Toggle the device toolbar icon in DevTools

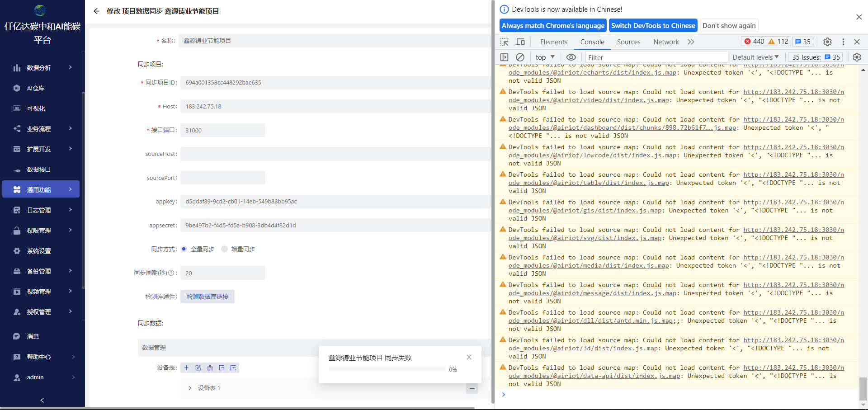click(x=520, y=42)
